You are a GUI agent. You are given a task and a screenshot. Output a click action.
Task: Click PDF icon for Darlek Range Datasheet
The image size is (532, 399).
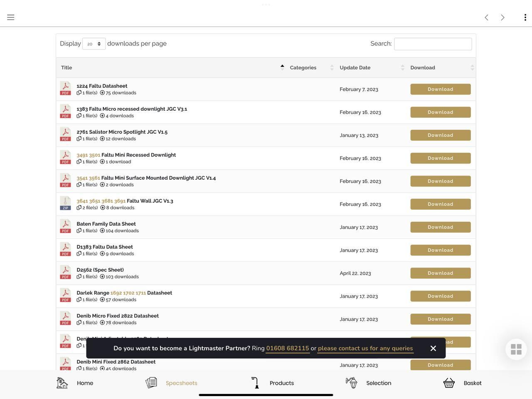pyautogui.click(x=65, y=295)
